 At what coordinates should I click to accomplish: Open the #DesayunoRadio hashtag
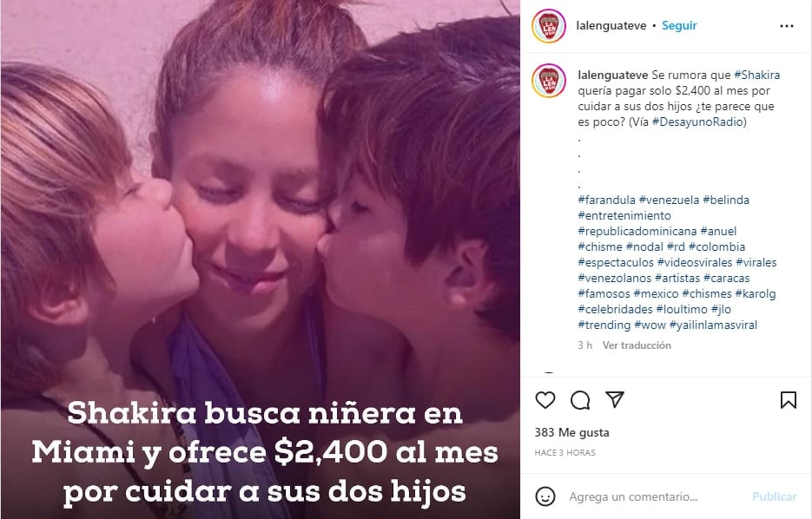(x=697, y=122)
